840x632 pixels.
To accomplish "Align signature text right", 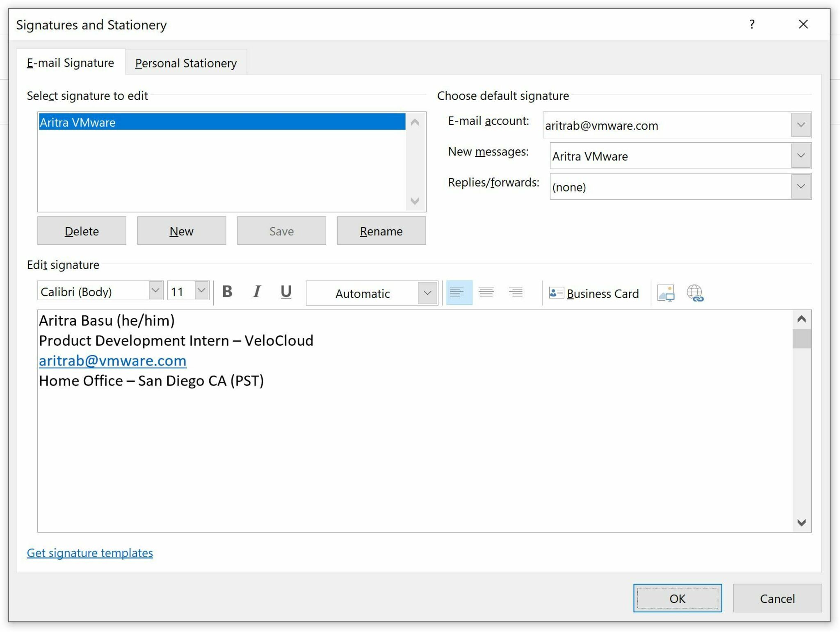I will 516,292.
